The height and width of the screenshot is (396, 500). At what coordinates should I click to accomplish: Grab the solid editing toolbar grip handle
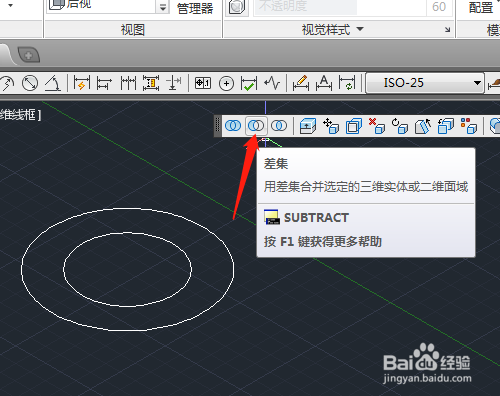[x=217, y=126]
